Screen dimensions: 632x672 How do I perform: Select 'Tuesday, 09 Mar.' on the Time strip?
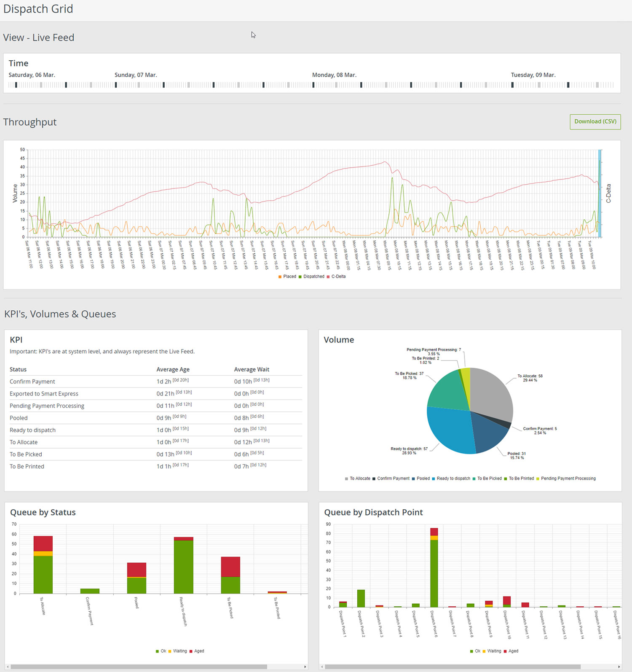click(x=533, y=75)
